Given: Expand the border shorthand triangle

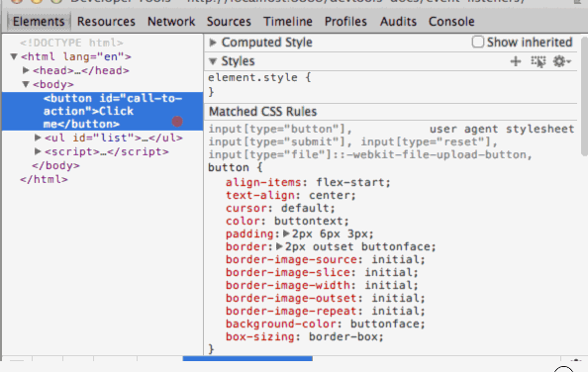Looking at the screenshot, I should (279, 246).
